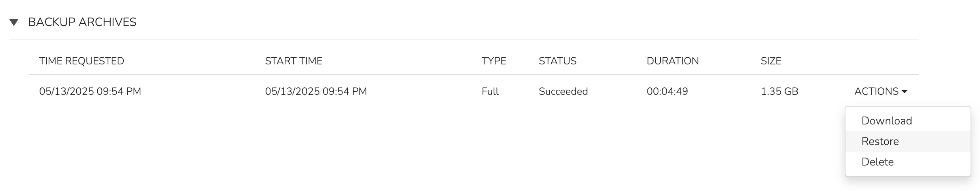Viewport: 980px width, 192px height.
Task: Sort by the DURATION column header
Action: 672,61
